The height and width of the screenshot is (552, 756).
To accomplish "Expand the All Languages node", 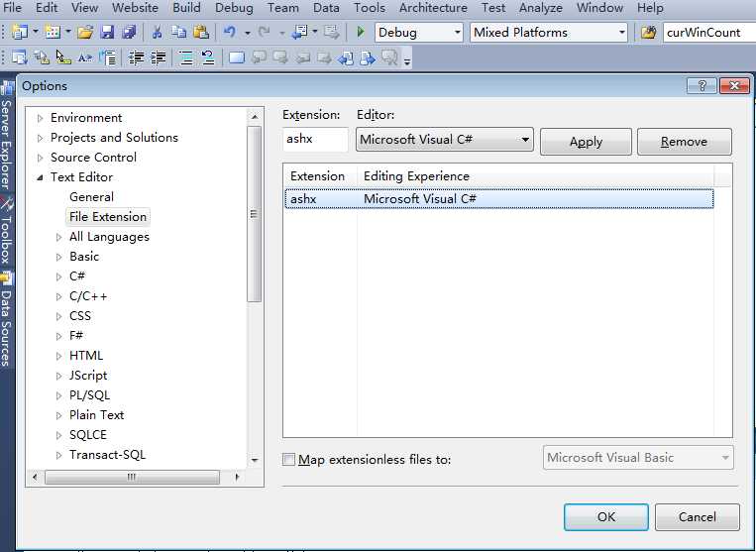I will 59,237.
